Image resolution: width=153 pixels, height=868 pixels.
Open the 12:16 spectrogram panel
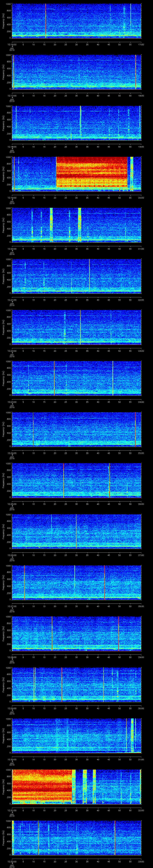(x=77, y=21)
